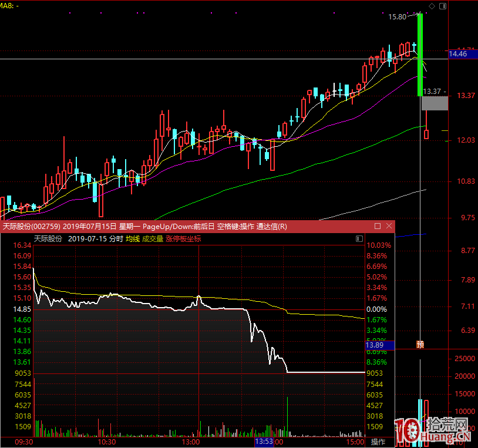Click the 天际股份 2019-07-15 分时 header text

point(78,238)
